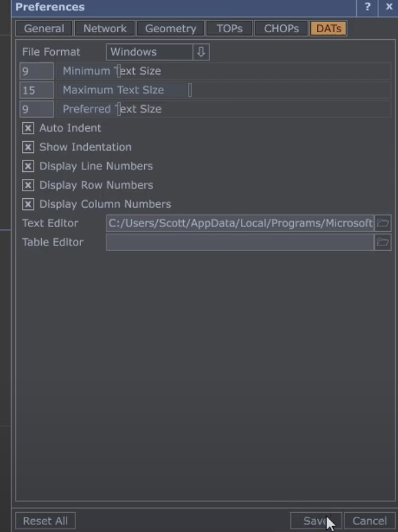Switch to the Network tab
This screenshot has height=532, width=398.
pos(105,29)
